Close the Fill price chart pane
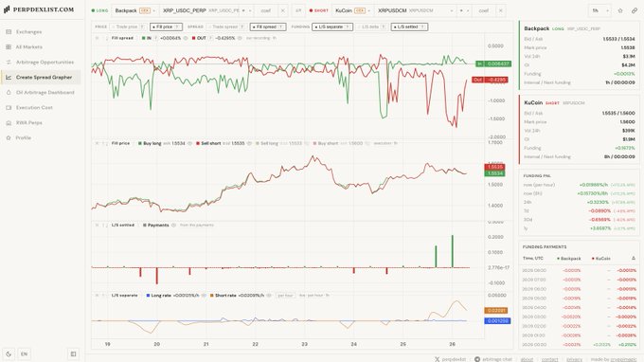Screen dimensions: 644x362 pyautogui.click(x=98, y=143)
